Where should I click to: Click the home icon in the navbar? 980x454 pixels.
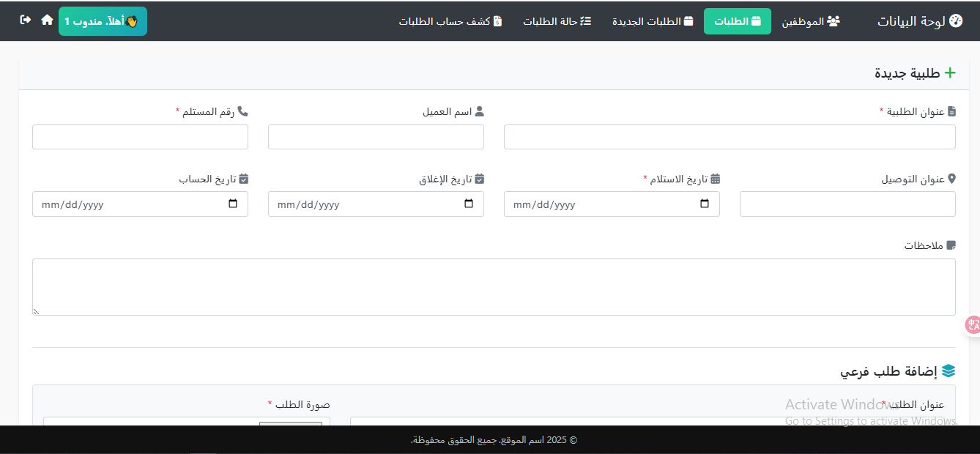coord(47,21)
